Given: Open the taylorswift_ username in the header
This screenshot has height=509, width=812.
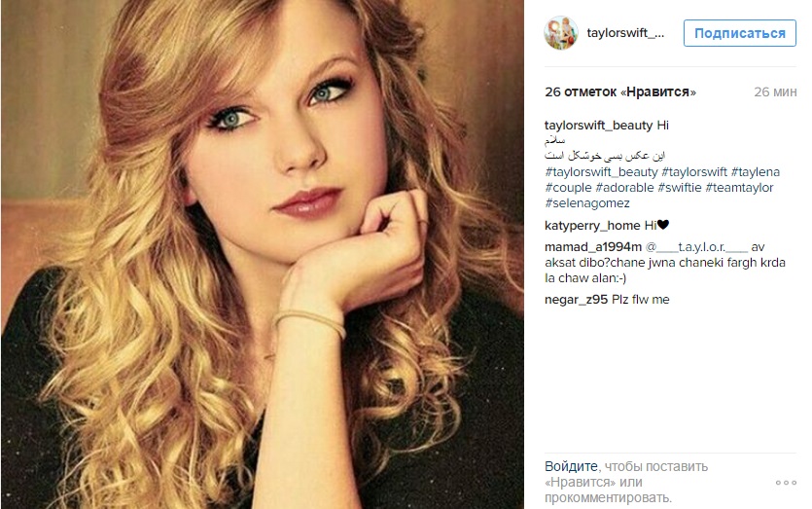Looking at the screenshot, I should coord(625,33).
